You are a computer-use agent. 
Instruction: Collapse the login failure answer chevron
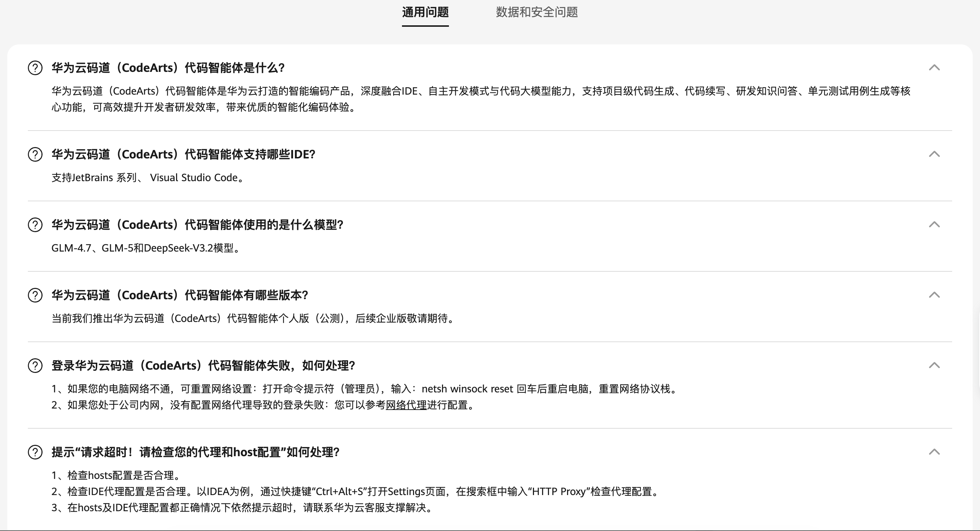pos(935,365)
